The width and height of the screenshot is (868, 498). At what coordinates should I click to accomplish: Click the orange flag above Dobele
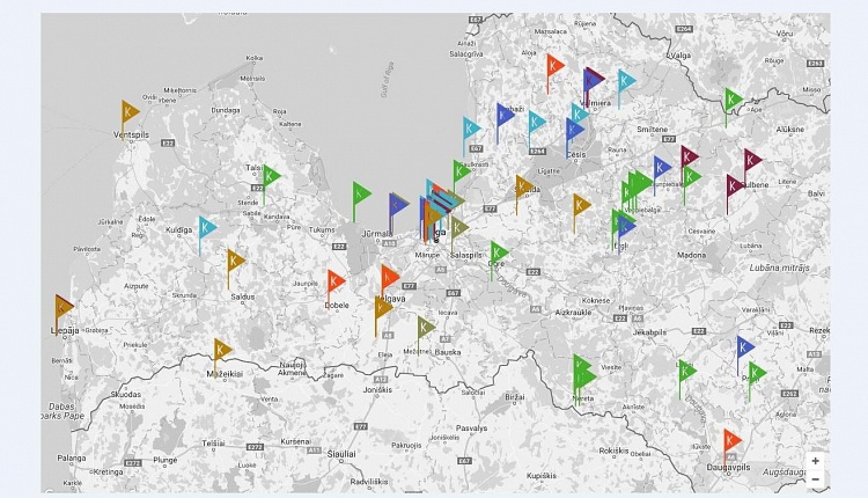point(336,281)
